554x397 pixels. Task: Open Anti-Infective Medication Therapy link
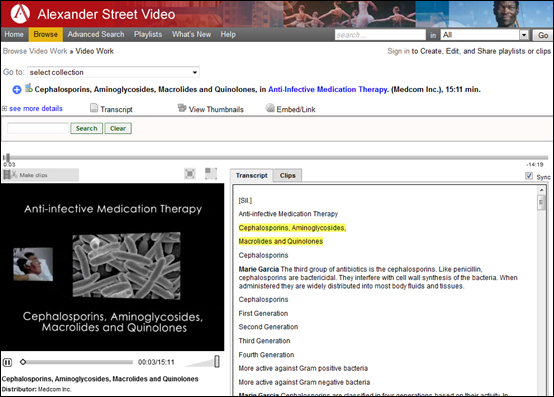(x=328, y=89)
